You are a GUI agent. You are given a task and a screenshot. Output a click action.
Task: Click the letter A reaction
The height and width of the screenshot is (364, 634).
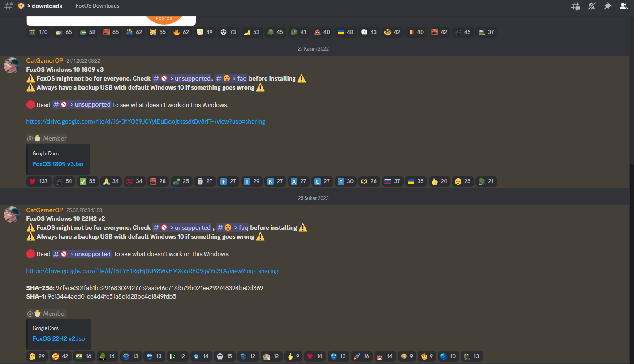click(298, 181)
